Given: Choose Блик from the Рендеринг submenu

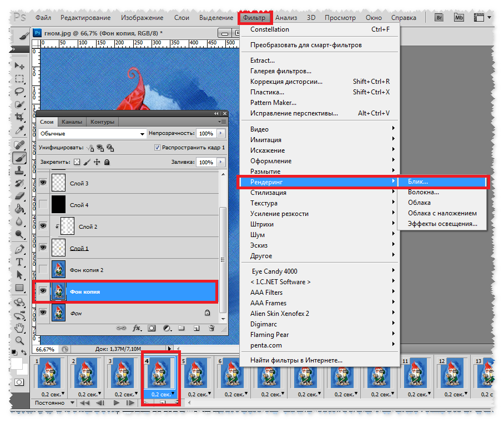Looking at the screenshot, I should (442, 182).
